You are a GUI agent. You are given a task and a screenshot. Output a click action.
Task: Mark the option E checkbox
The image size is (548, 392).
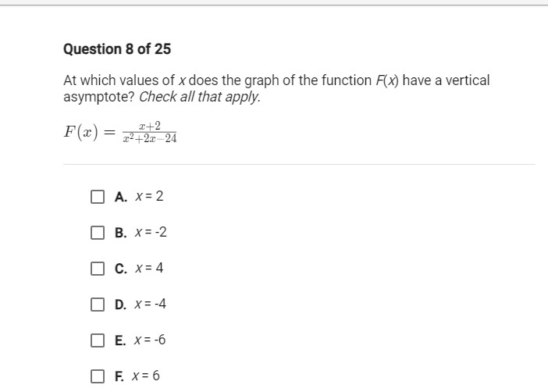click(97, 340)
